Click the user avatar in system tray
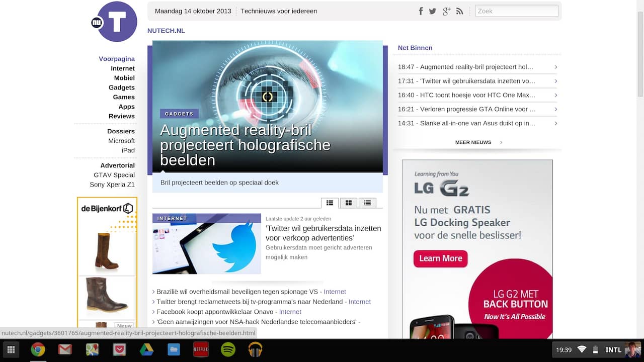This screenshot has height=362, width=644. [633, 349]
